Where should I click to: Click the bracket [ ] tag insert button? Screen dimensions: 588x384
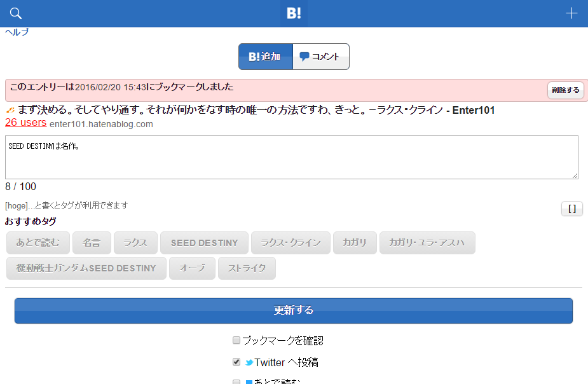click(570, 209)
